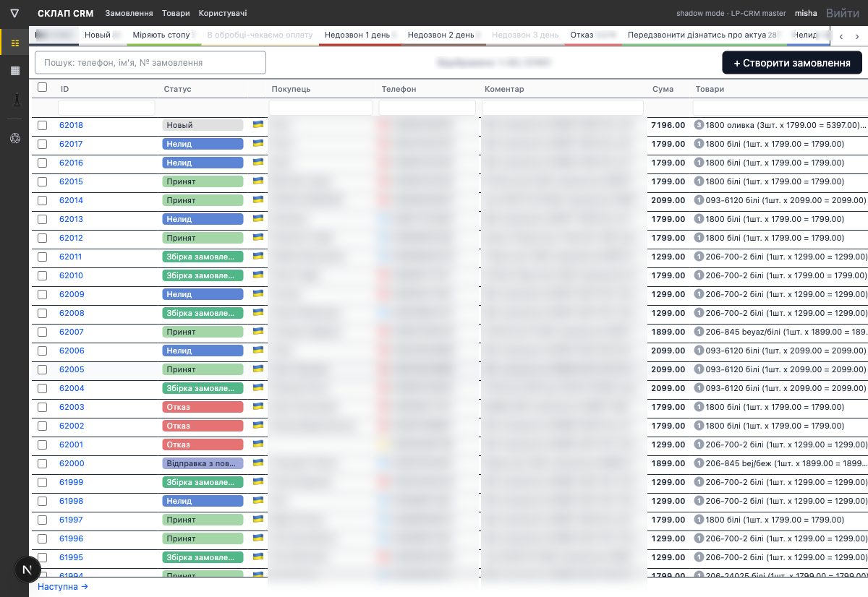
Task: Tick the select-all checkbox in the table header
Action: tap(43, 87)
